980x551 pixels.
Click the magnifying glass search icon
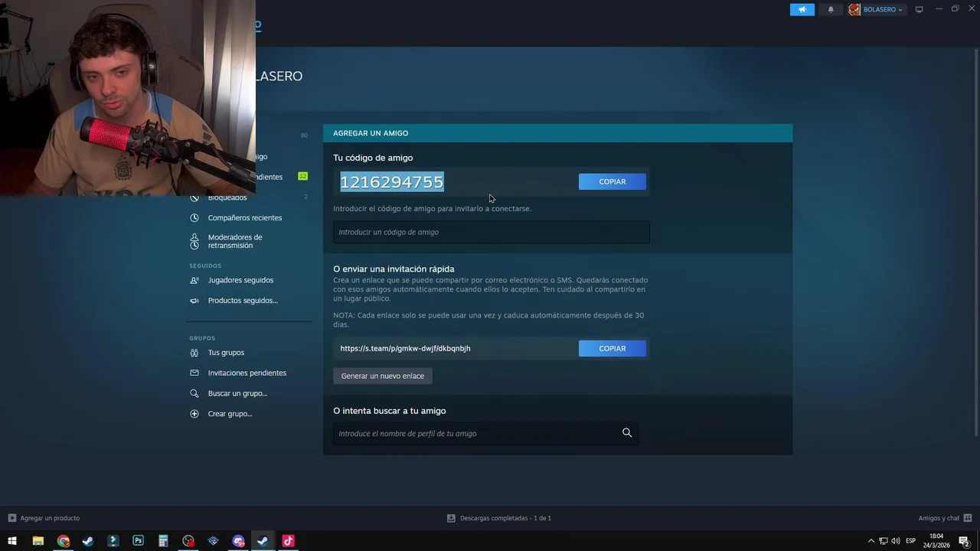(627, 433)
